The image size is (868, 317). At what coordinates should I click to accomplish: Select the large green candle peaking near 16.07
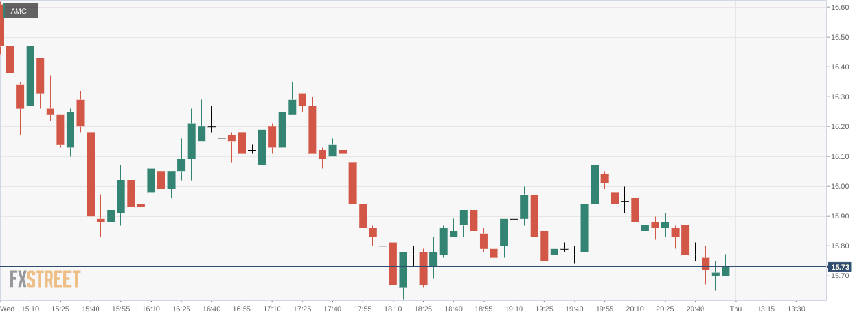click(x=595, y=184)
